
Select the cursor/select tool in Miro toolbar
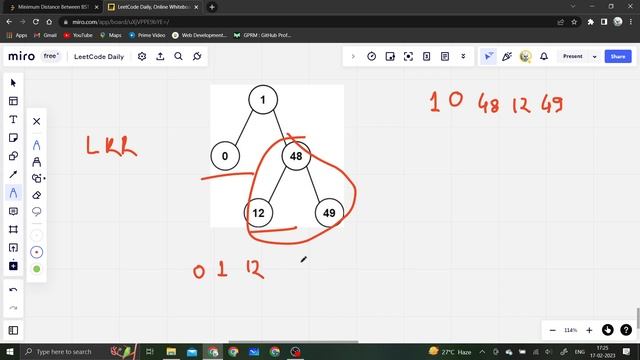click(x=13, y=83)
